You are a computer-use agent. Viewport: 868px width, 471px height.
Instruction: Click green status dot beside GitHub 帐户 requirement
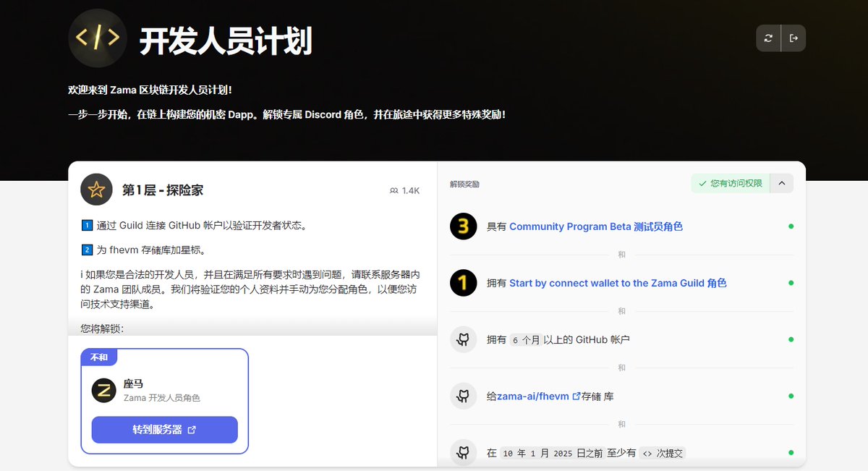tap(791, 339)
